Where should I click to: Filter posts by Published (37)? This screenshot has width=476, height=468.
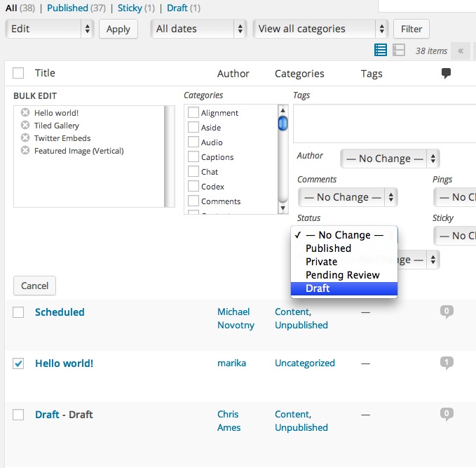click(76, 8)
